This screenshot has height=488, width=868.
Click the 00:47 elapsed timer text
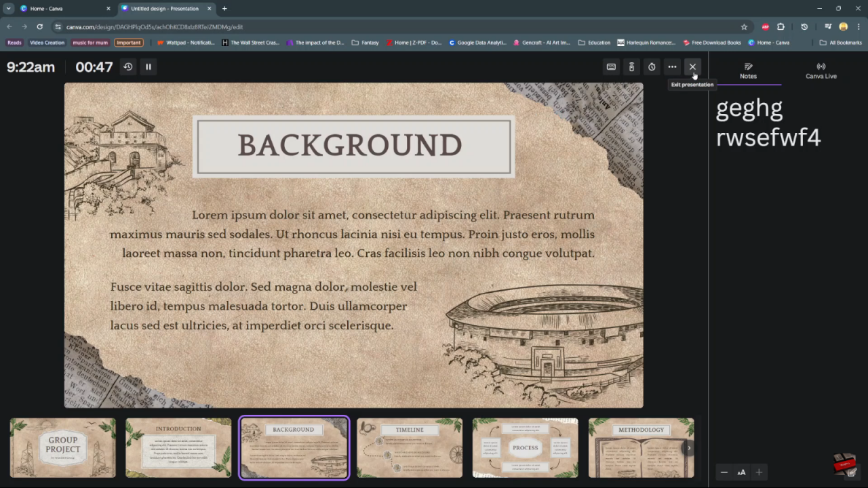pos(94,66)
